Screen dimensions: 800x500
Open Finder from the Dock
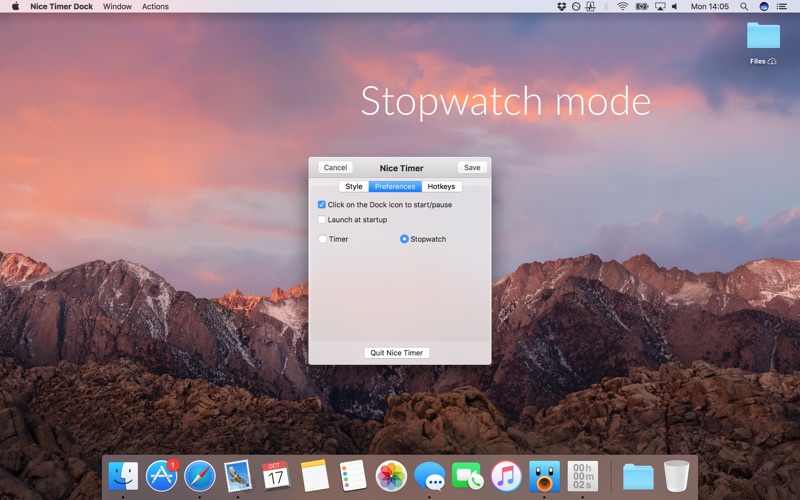123,476
